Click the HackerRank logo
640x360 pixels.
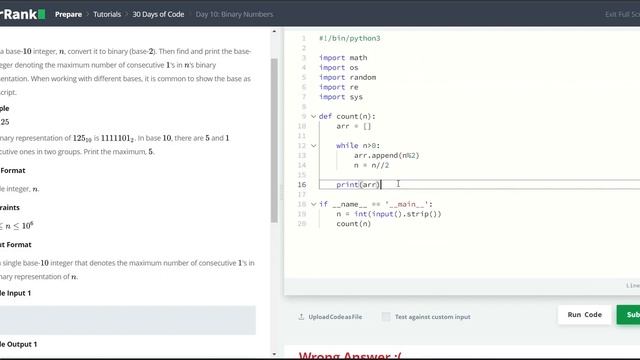22,14
